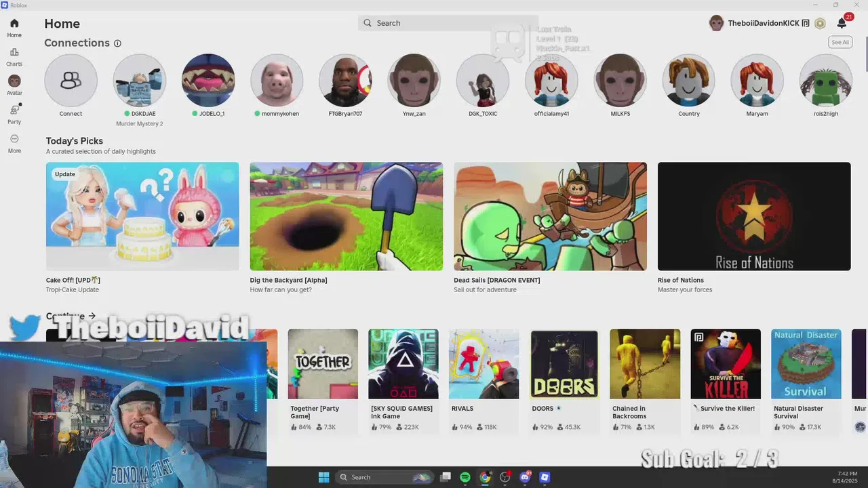Screen dimensions: 868x488
Task: Click the Murder Mystery 2 status text
Action: coord(140,124)
